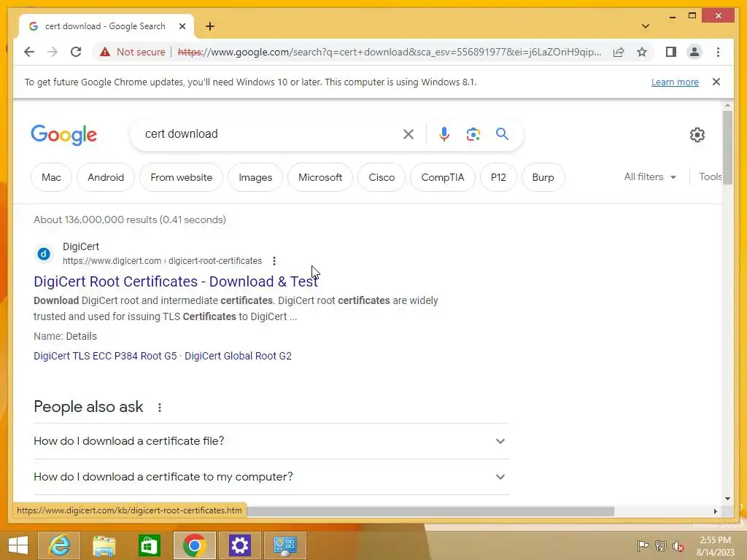Open the Windows Store taskbar icon
Viewport: 747px width, 560px height.
click(x=149, y=545)
